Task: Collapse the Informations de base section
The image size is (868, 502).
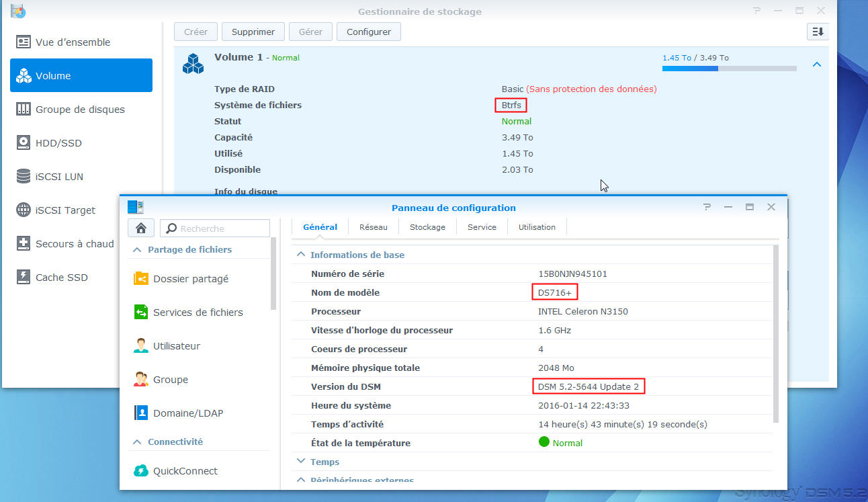Action: point(301,255)
